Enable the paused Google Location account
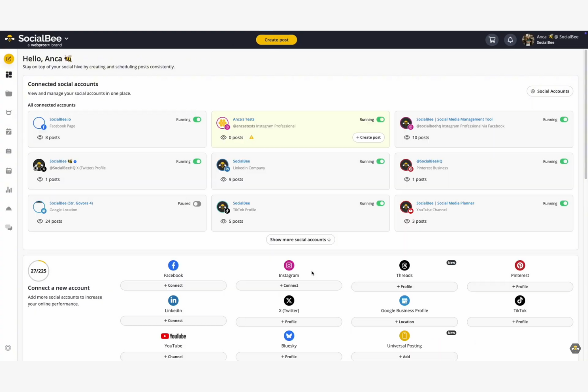This screenshot has width=588, height=392. 197,203
